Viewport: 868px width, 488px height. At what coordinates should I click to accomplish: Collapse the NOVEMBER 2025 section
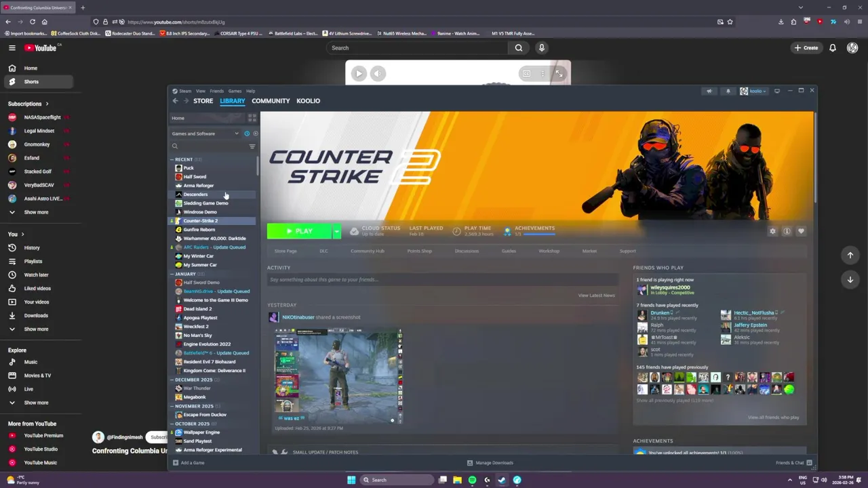coord(172,406)
